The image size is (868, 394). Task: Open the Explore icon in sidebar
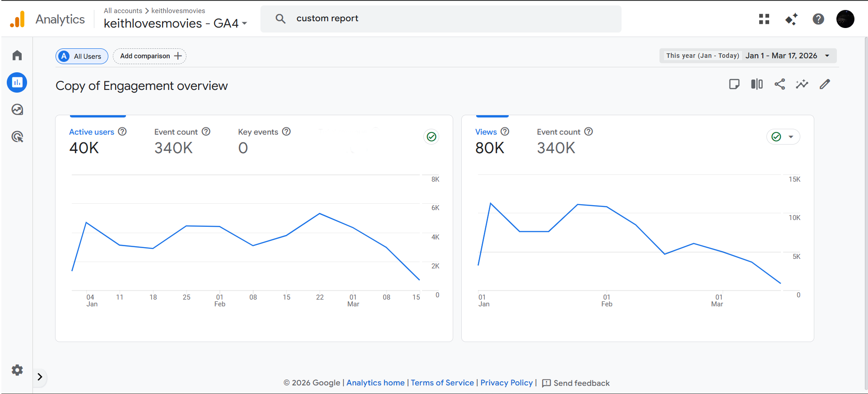coord(17,110)
